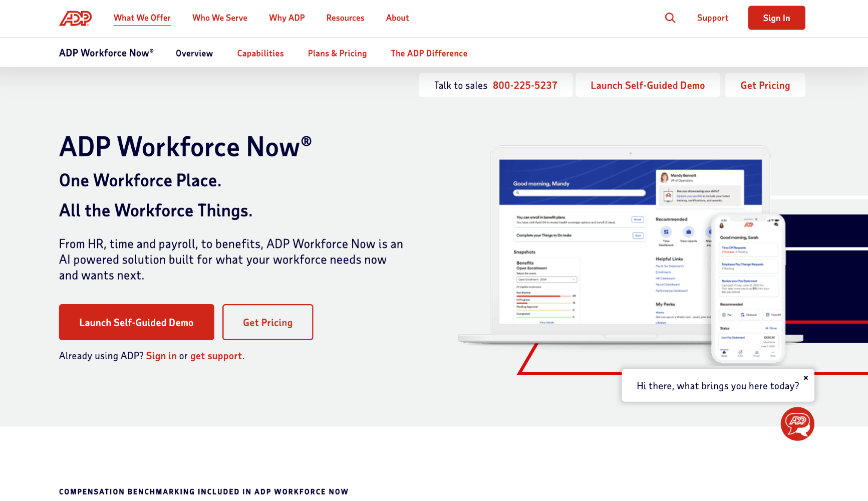The width and height of the screenshot is (868, 501).
Task: Go to the Support page
Action: pyautogui.click(x=713, y=18)
